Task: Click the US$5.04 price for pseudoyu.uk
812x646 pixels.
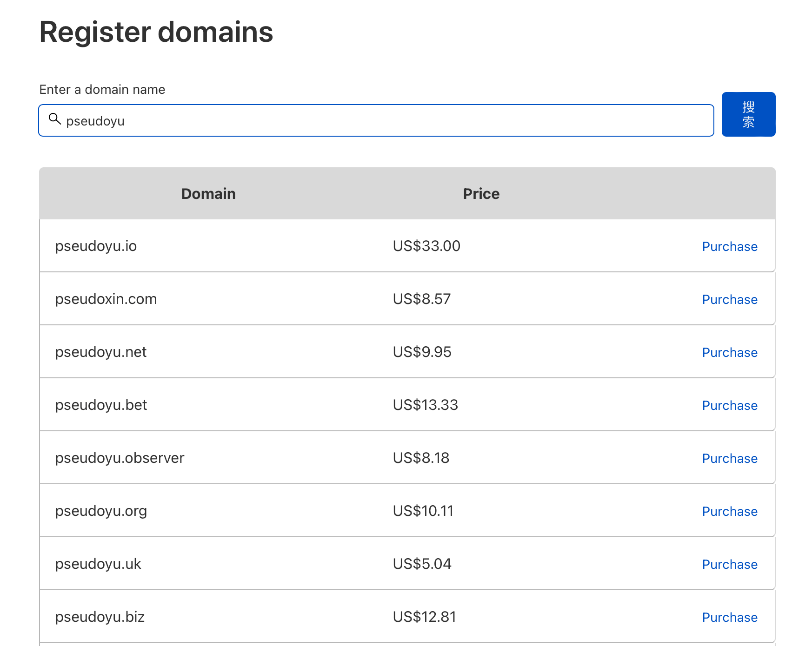Action: click(x=422, y=564)
